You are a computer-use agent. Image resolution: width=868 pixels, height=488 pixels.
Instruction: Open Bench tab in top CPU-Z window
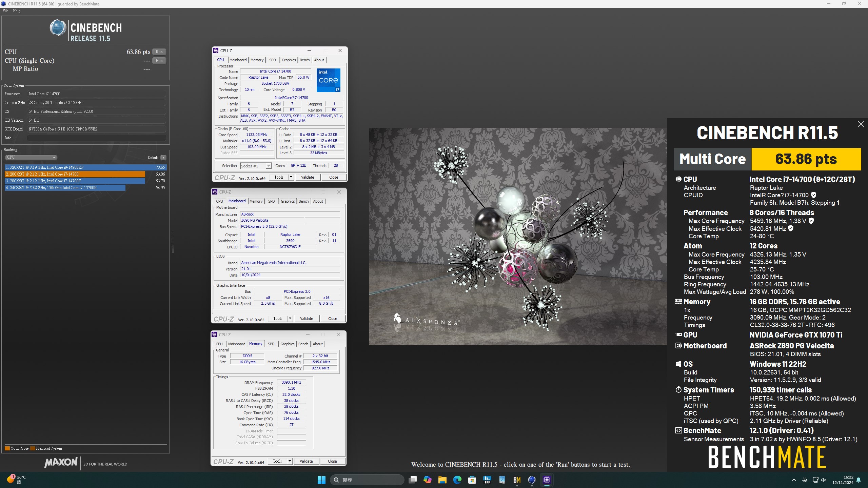tap(304, 60)
